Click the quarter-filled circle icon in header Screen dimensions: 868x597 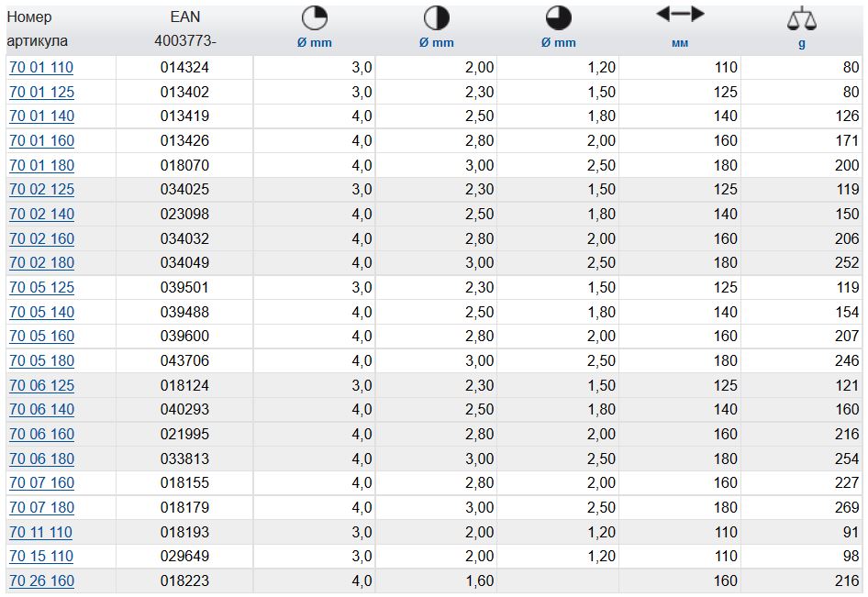(314, 17)
